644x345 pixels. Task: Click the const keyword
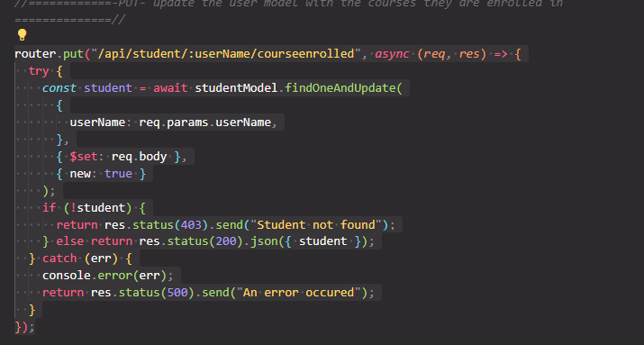point(59,88)
